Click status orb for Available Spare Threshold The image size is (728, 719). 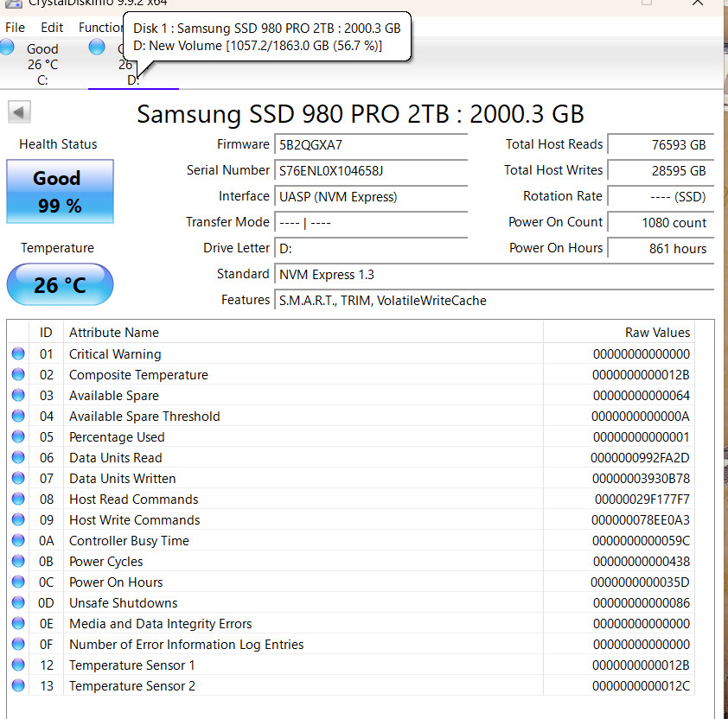click(18, 416)
